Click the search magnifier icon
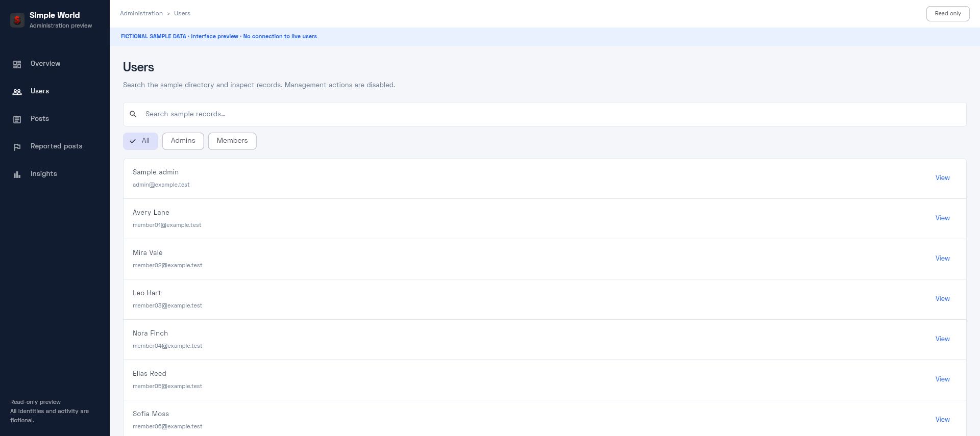 pyautogui.click(x=133, y=114)
